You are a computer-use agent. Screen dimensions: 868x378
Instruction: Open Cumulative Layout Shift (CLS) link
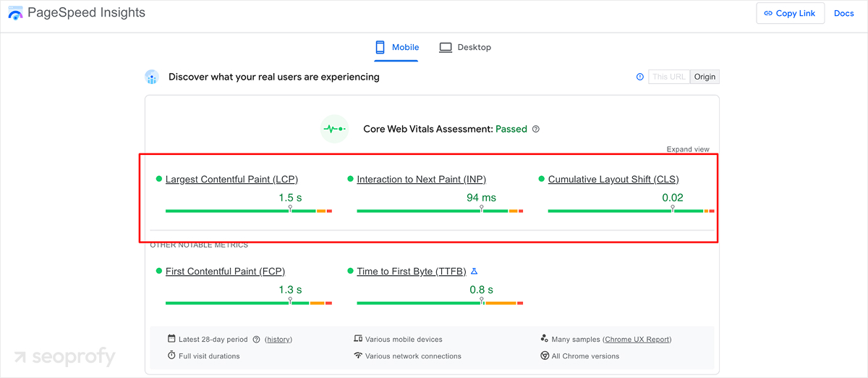point(613,179)
